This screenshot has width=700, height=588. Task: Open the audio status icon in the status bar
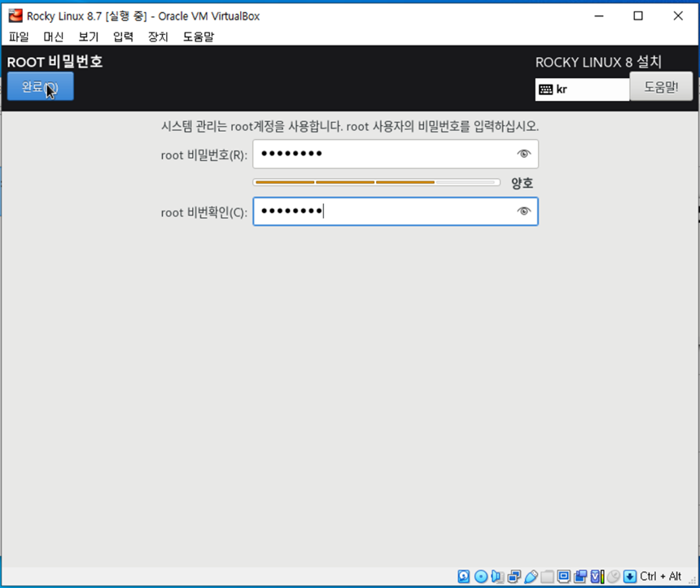[x=497, y=576]
